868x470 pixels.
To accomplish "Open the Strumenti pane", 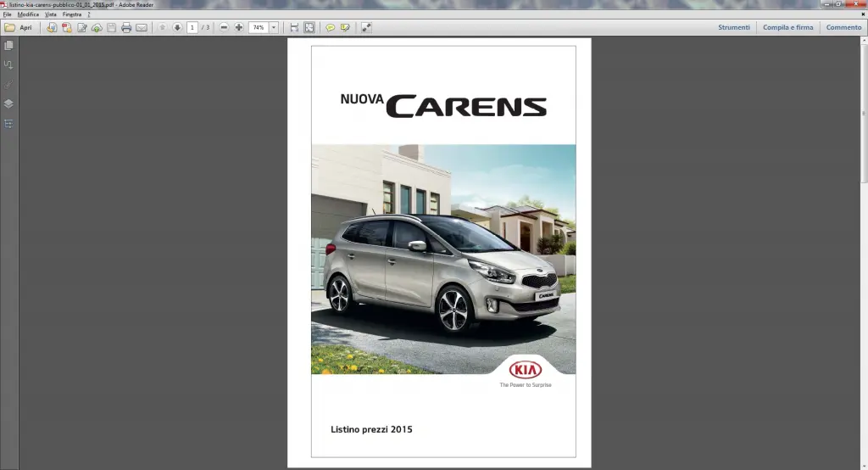I will pyautogui.click(x=734, y=27).
